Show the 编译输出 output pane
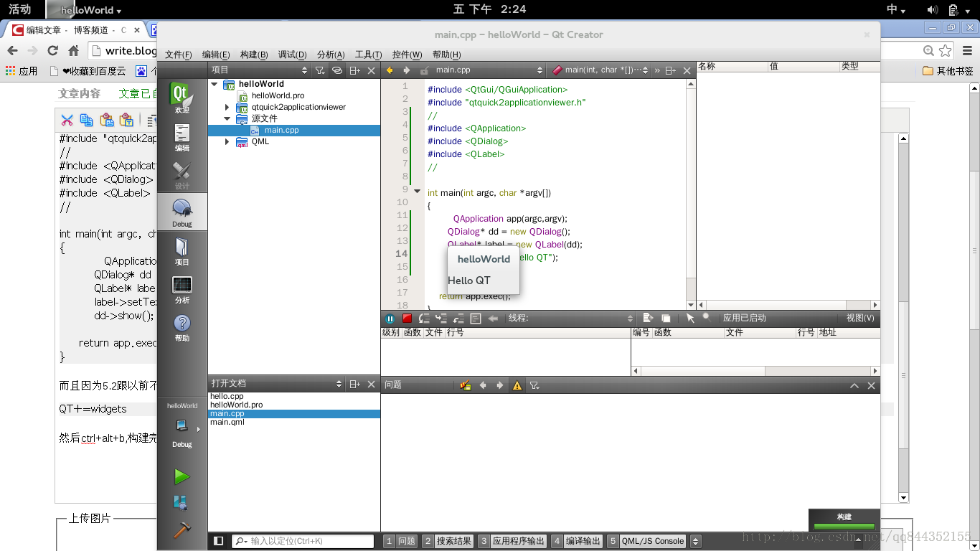The image size is (980, 551). tap(576, 541)
